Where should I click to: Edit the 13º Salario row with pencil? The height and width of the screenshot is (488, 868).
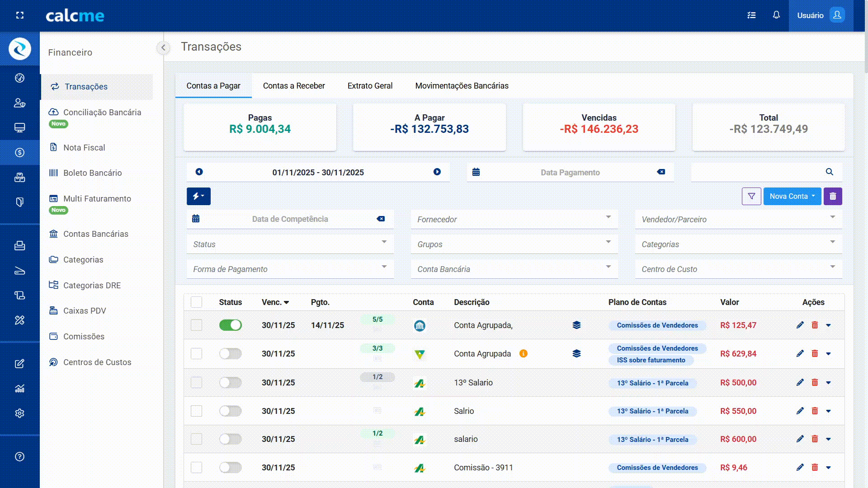coord(800,382)
